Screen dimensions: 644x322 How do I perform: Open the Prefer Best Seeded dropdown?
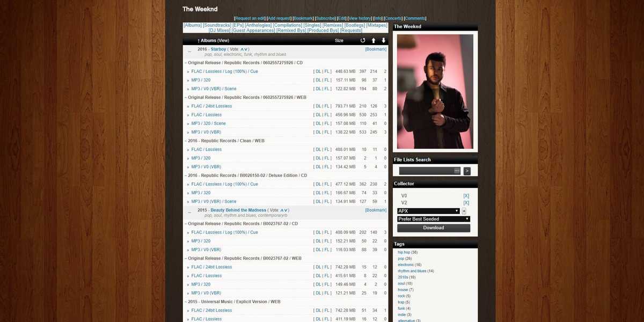click(434, 219)
